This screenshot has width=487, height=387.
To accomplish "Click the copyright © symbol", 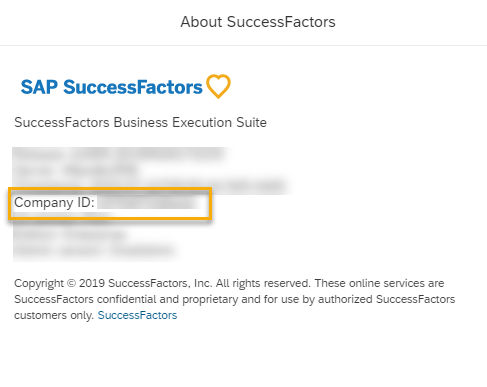I will coord(71,283).
